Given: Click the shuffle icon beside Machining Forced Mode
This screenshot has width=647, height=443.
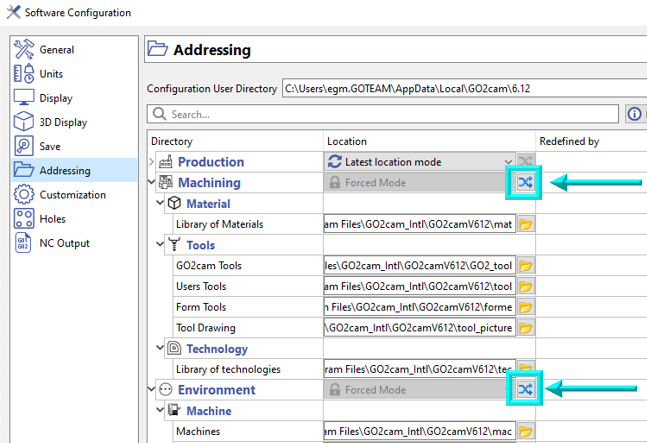Looking at the screenshot, I should pyautogui.click(x=526, y=182).
